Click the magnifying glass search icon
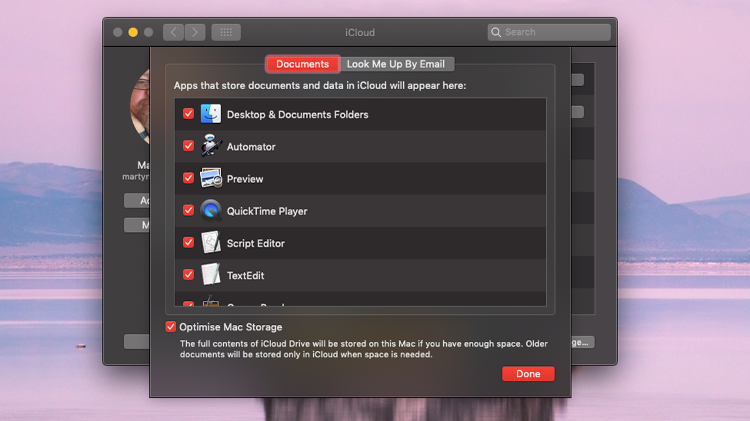750x421 pixels. pyautogui.click(x=496, y=32)
